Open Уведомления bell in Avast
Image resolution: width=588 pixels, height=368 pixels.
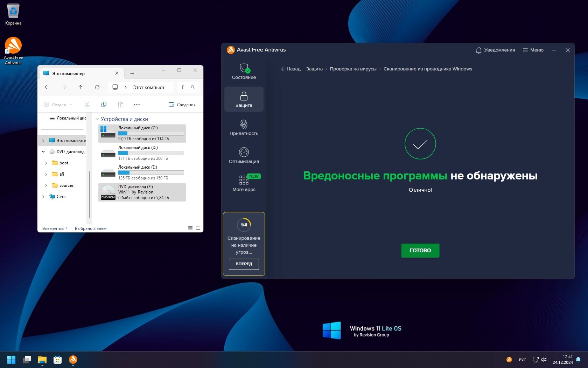point(495,50)
